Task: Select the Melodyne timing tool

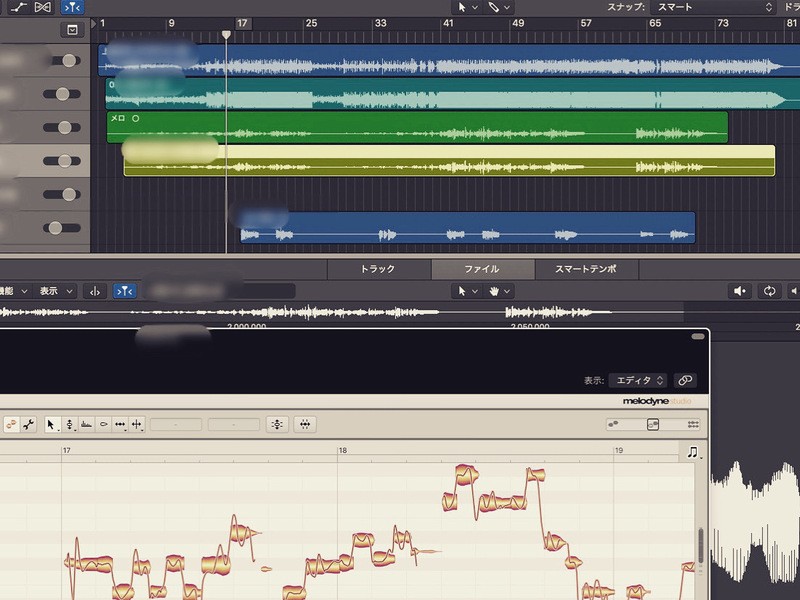Action: pyautogui.click(x=120, y=425)
